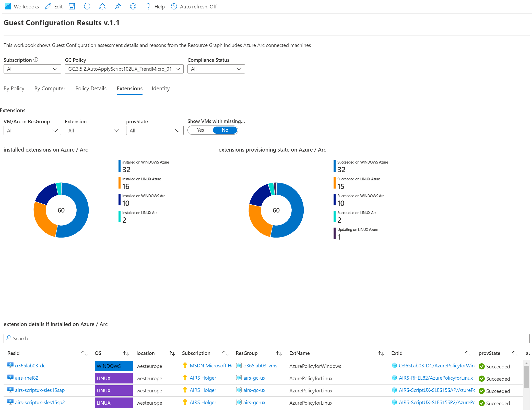Screen dimensions: 532x410
Task: Open the provState filter dropdown
Action: [x=155, y=130]
